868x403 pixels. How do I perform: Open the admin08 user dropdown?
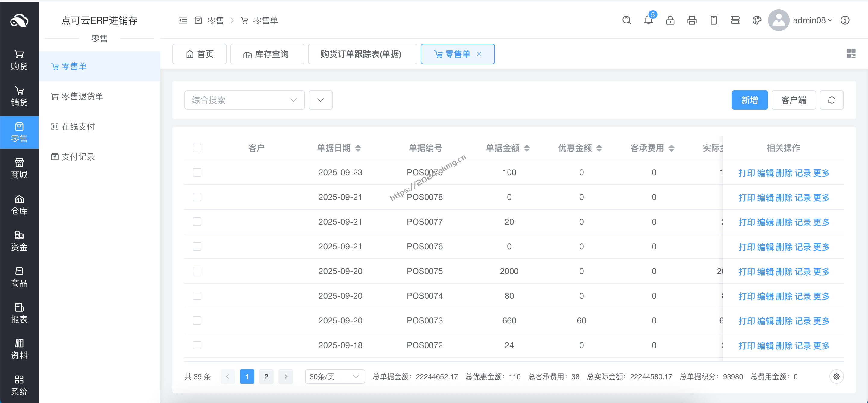813,20
